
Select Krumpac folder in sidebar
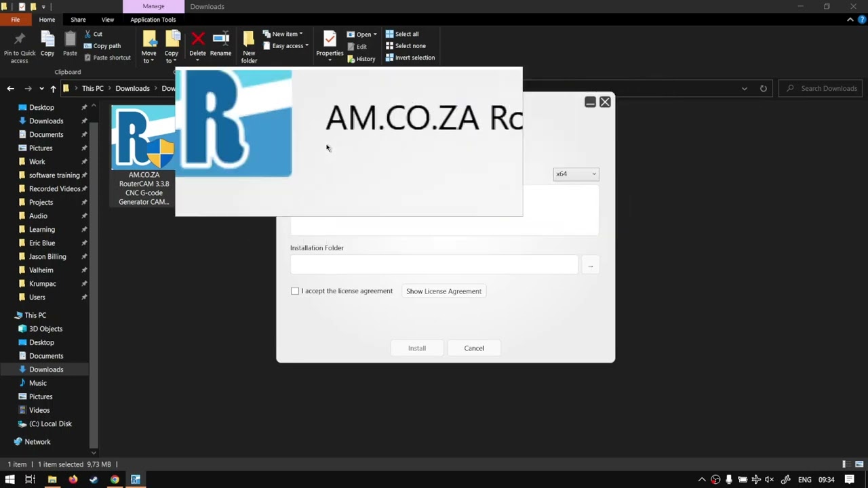pyautogui.click(x=42, y=283)
